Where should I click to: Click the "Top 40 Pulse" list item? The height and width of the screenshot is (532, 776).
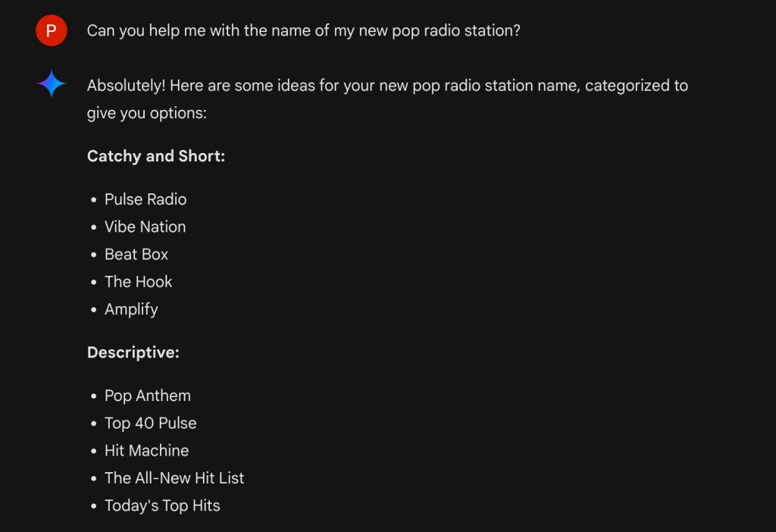150,423
